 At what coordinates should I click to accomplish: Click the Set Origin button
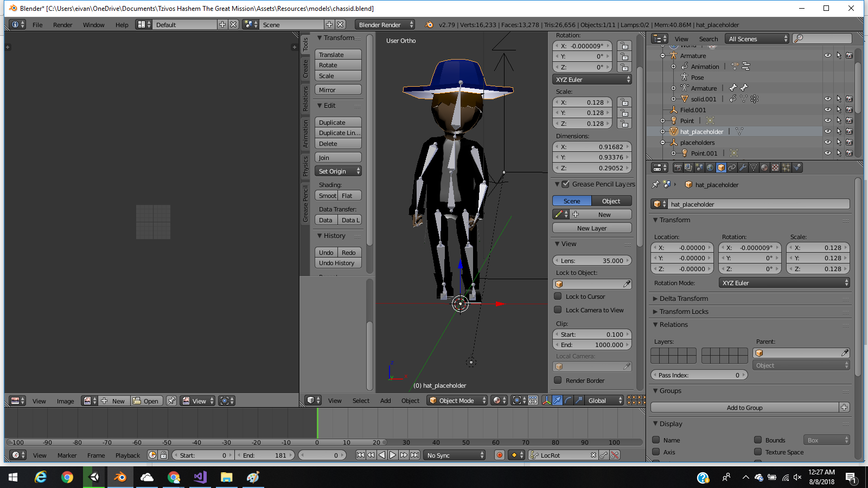tap(335, 171)
